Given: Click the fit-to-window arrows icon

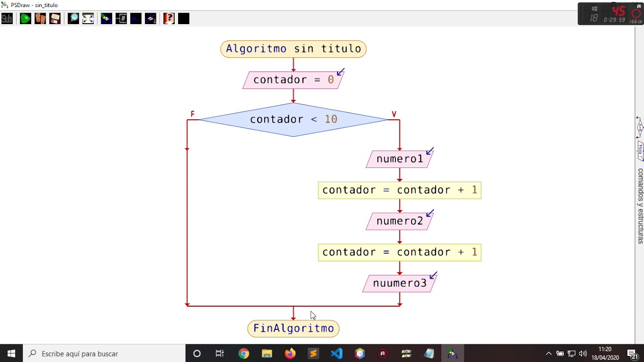Looking at the screenshot, I should 88,19.
